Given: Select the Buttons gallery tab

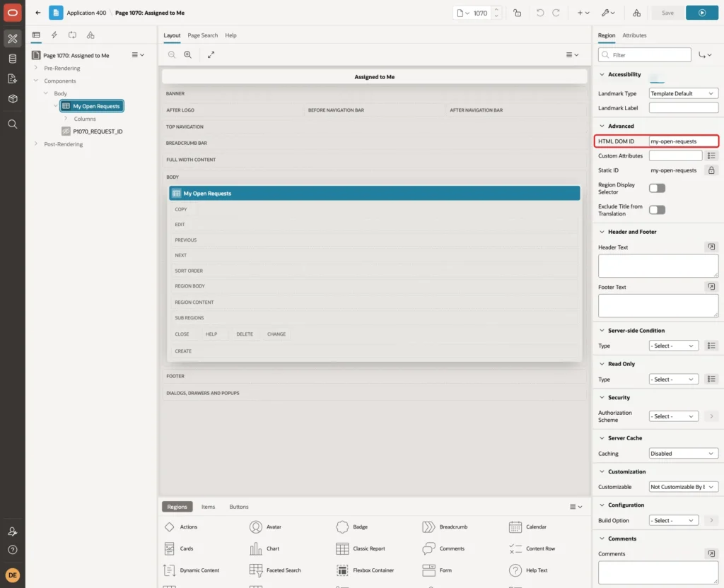Looking at the screenshot, I should point(239,507).
